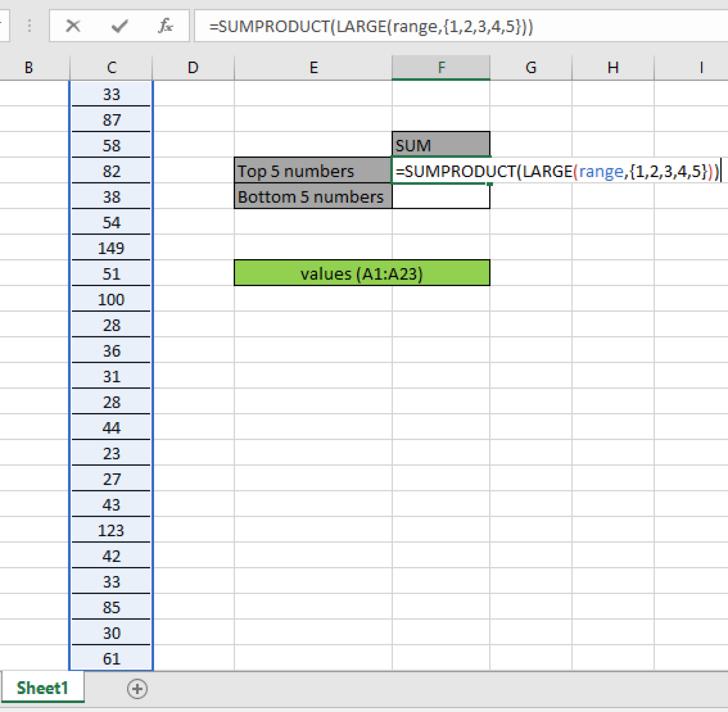Viewport: 728px width, 712px height.
Task: Select the cell containing 149
Action: point(111,248)
